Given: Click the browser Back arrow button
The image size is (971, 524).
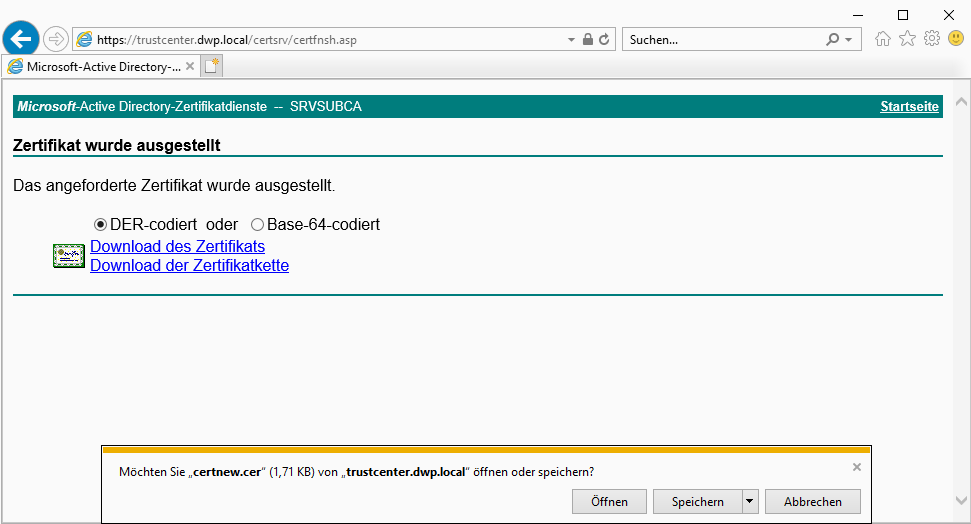Looking at the screenshot, I should pos(21,39).
